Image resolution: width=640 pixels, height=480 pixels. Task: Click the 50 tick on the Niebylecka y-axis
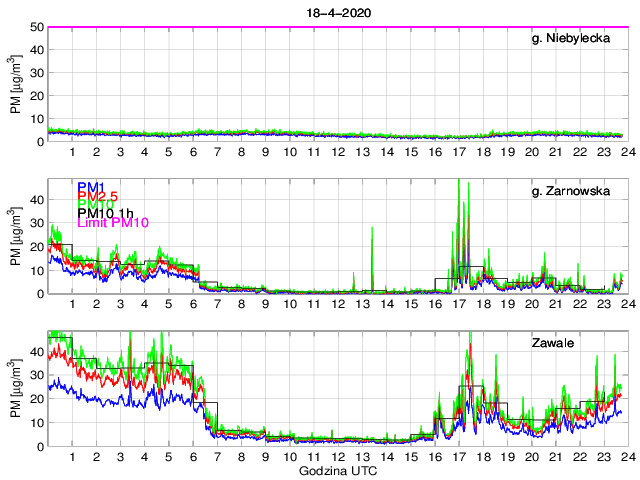point(35,27)
